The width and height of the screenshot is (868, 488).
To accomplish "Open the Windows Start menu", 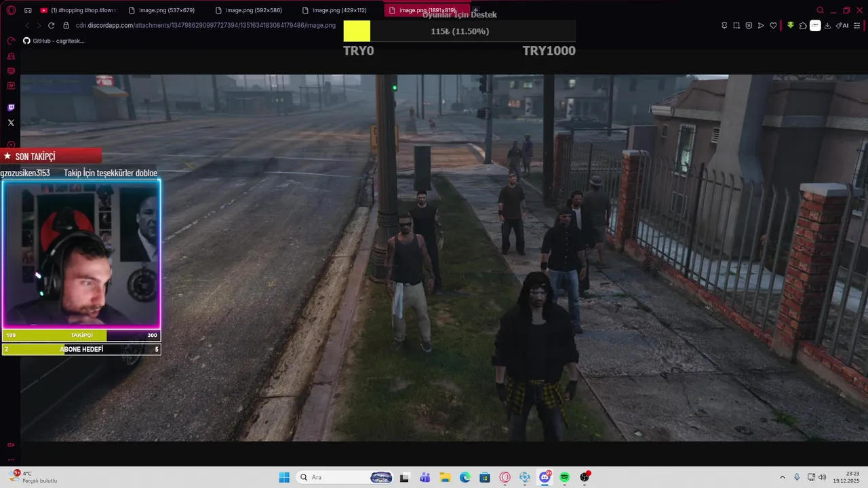I will [x=284, y=477].
